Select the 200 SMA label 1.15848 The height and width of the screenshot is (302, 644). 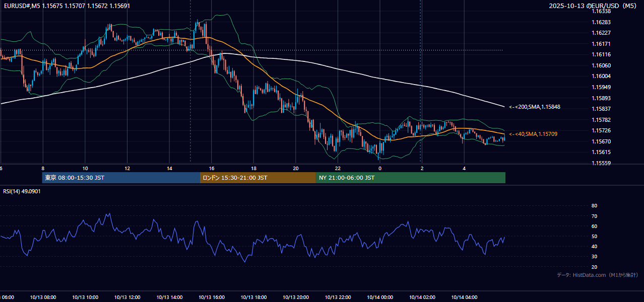[535, 107]
